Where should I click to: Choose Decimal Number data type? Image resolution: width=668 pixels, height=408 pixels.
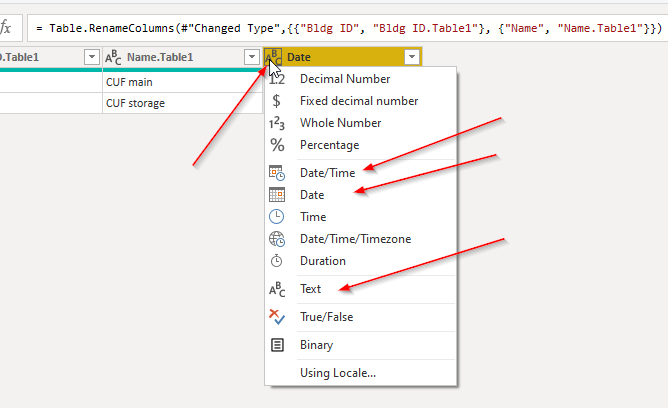(x=361, y=79)
